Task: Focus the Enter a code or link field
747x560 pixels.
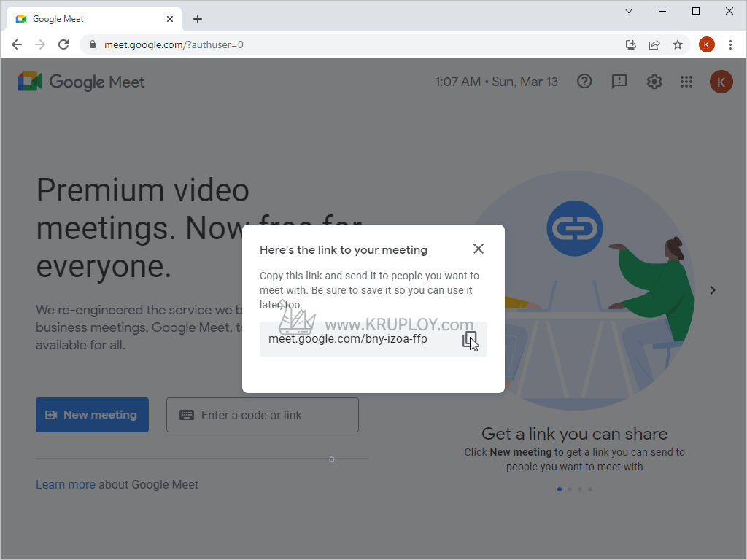Action: point(263,415)
